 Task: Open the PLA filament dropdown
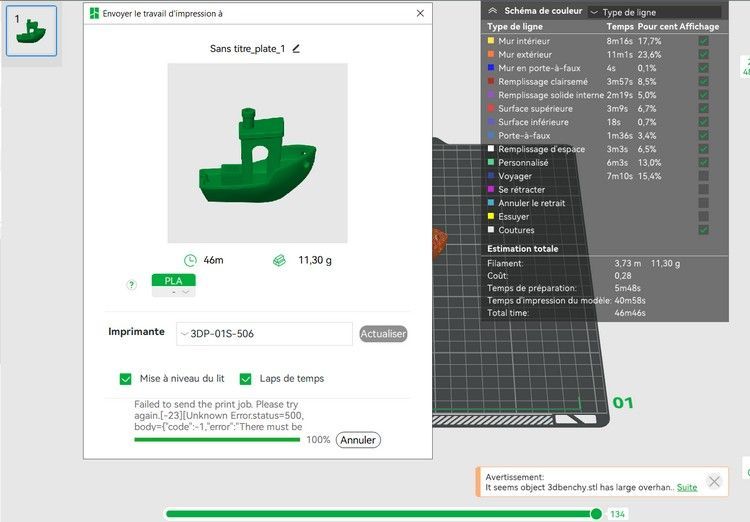[x=174, y=292]
